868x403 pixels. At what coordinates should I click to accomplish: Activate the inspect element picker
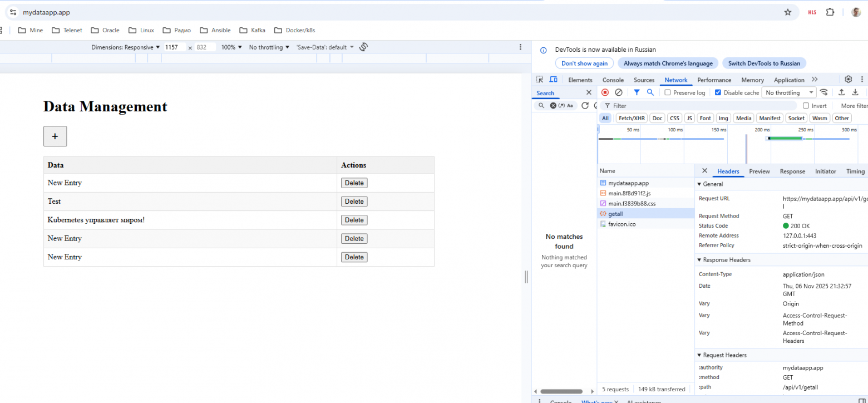point(539,80)
